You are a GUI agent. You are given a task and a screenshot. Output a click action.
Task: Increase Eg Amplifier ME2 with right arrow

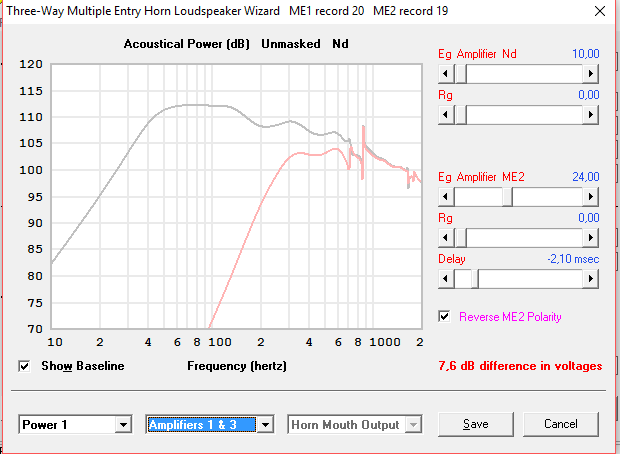590,197
